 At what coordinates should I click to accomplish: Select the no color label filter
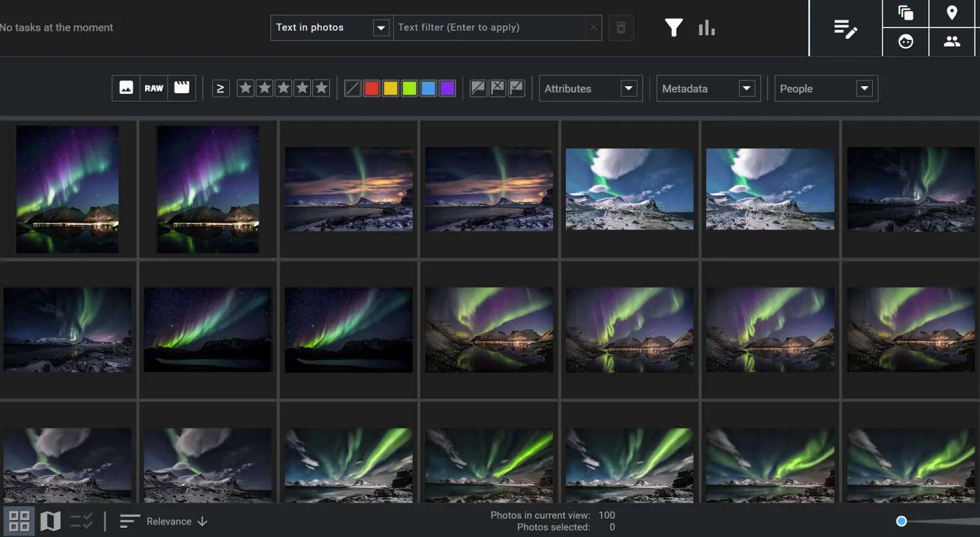pos(353,88)
